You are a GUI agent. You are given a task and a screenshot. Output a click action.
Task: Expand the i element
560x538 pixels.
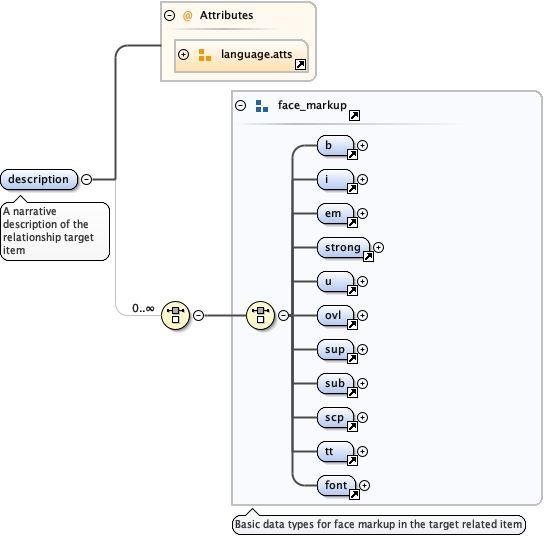click(362, 179)
